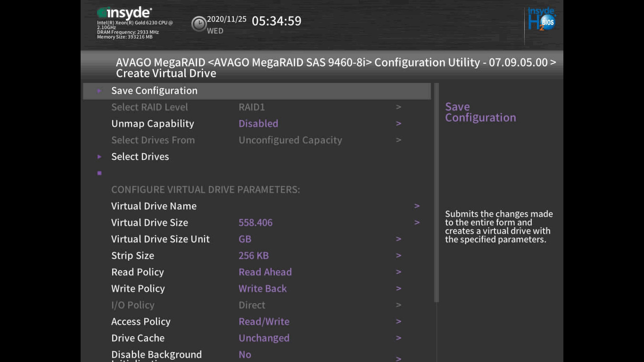Click the small purple square bullet

pyautogui.click(x=99, y=173)
